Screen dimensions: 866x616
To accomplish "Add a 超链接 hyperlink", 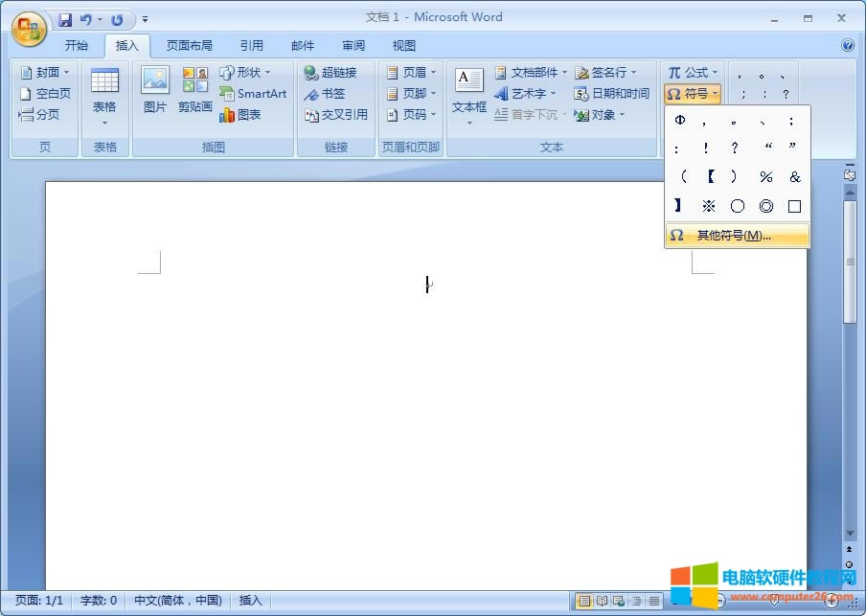I will [x=330, y=73].
